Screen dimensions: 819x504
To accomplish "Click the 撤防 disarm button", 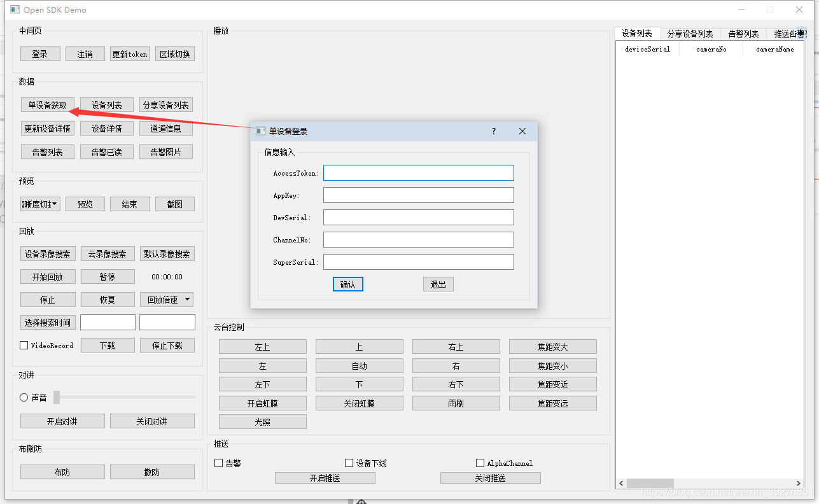I will tap(152, 472).
